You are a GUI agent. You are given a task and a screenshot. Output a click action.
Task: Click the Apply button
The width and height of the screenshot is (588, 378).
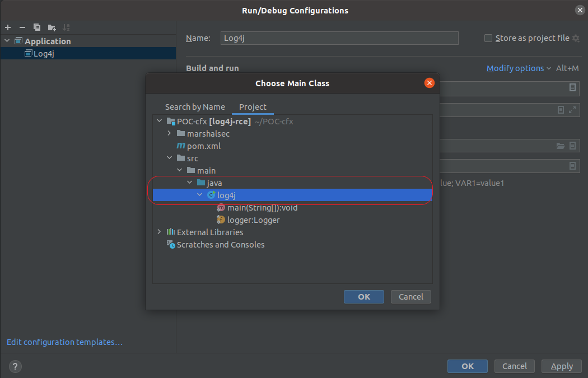pos(562,366)
